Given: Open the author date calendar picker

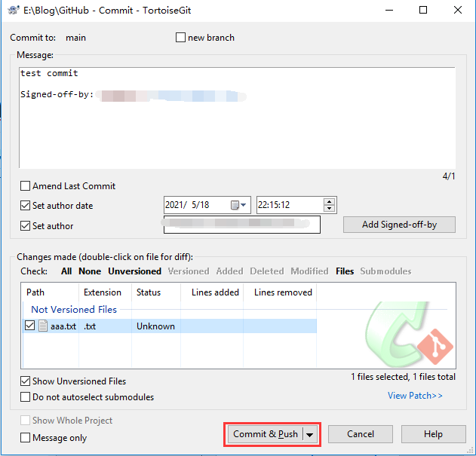Looking at the screenshot, I should (239, 205).
